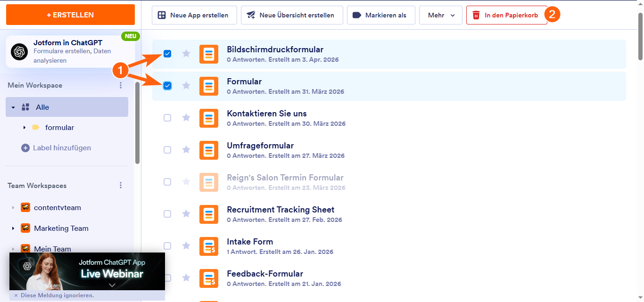Click the Kontaktieren Sie uns form icon
Image resolution: width=644 pixels, height=302 pixels.
tap(208, 118)
